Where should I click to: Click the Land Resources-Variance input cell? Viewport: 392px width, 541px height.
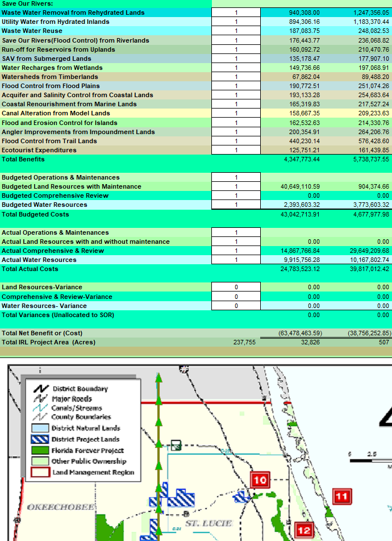[236, 287]
